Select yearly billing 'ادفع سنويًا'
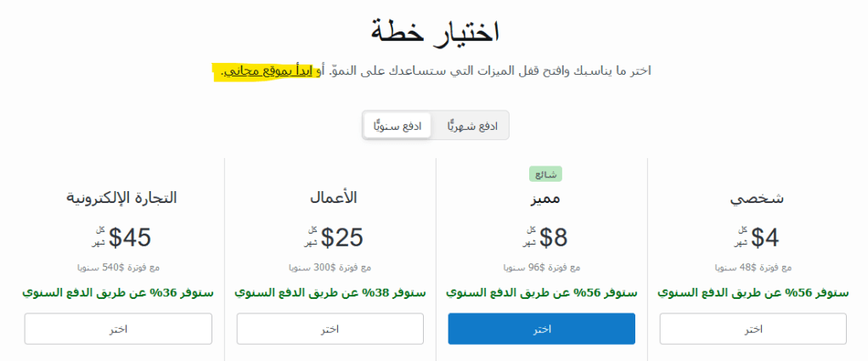868x361 pixels. tap(397, 126)
